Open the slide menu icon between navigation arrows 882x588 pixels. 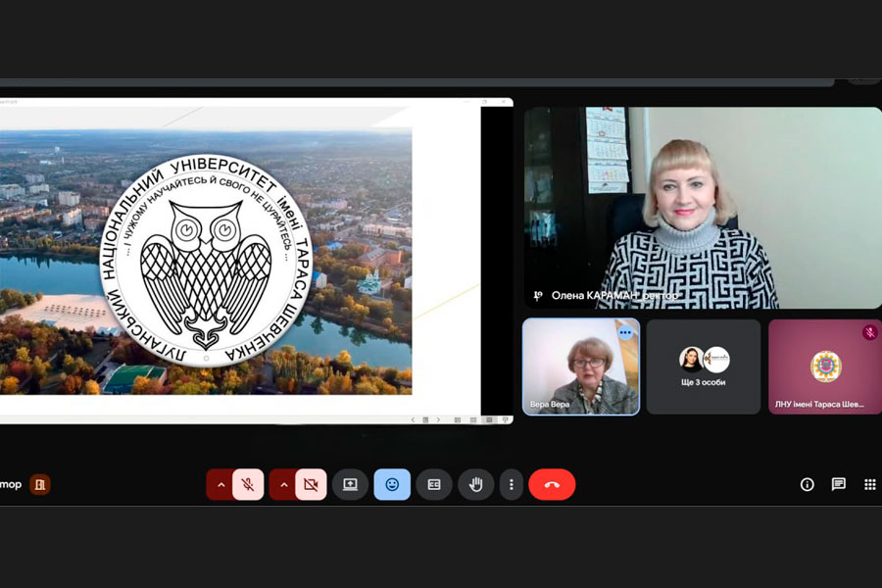pos(426,419)
